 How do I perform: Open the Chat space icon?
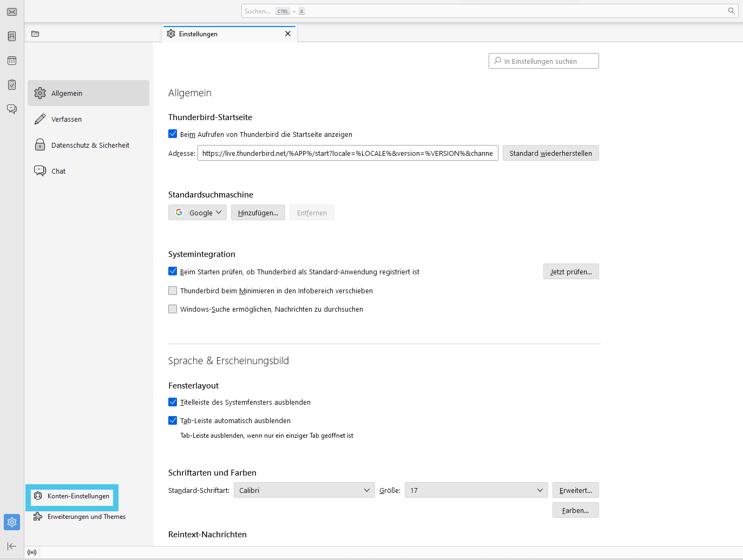12,109
